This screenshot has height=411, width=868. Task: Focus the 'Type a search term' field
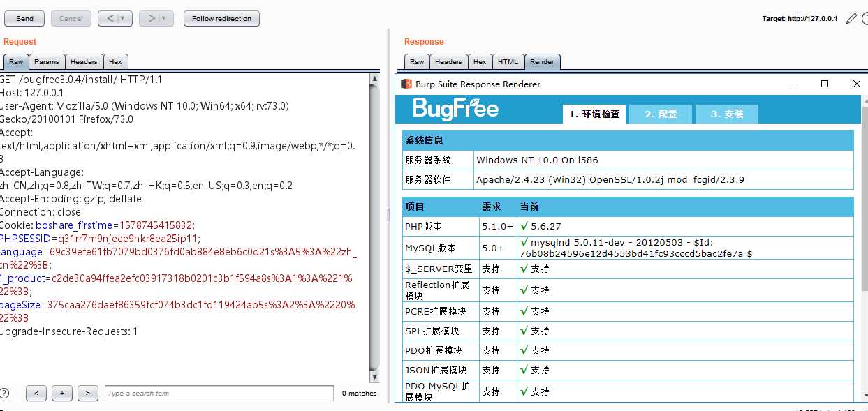(219, 394)
